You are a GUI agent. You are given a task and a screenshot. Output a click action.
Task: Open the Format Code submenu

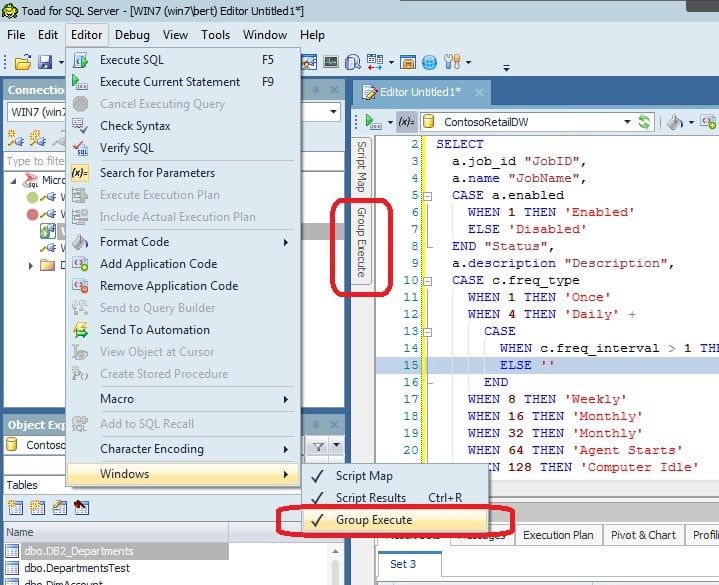(x=183, y=242)
